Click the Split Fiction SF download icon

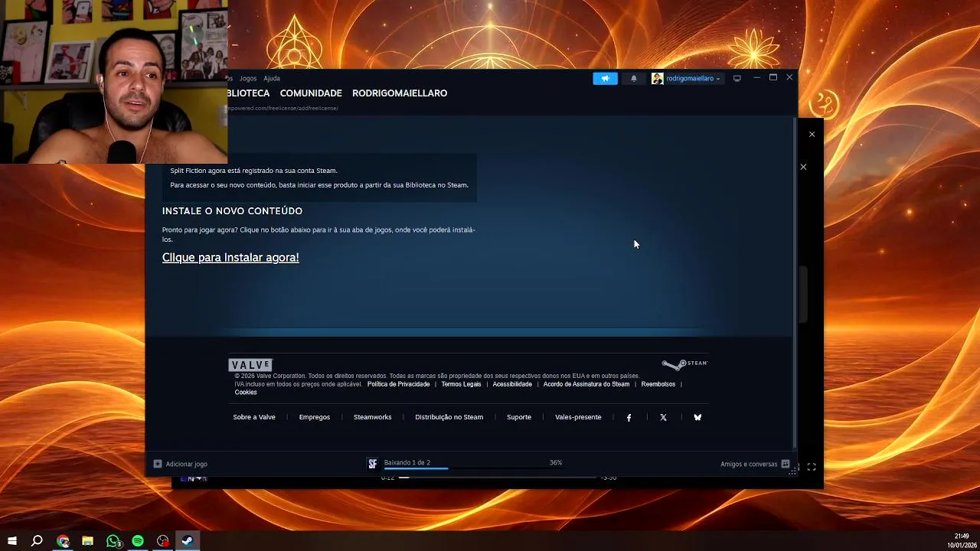tap(372, 464)
